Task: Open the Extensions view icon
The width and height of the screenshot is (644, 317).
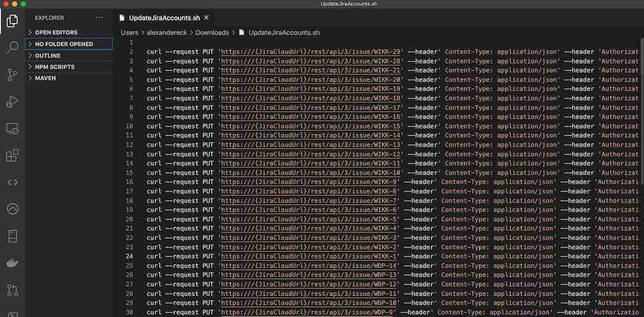Action: pyautogui.click(x=13, y=155)
